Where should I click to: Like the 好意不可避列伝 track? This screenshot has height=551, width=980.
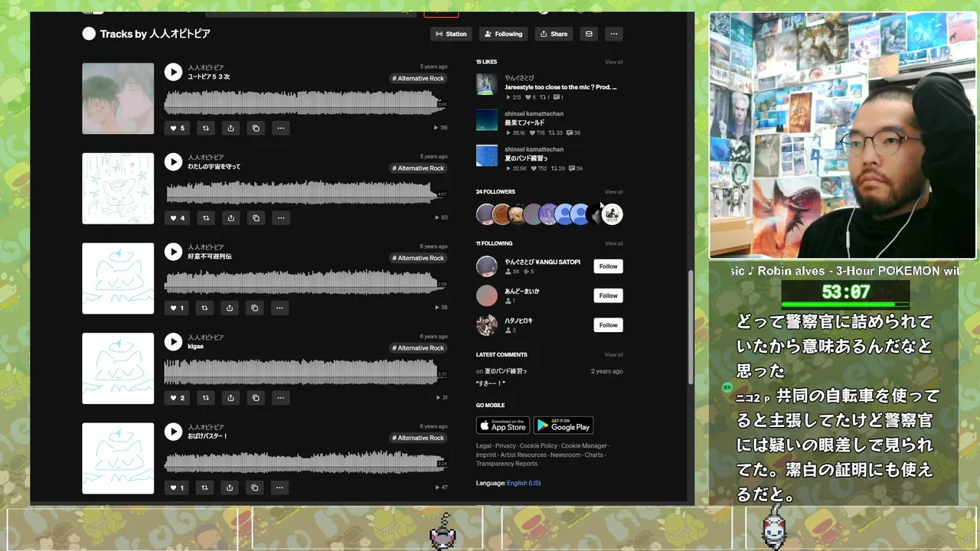(176, 308)
